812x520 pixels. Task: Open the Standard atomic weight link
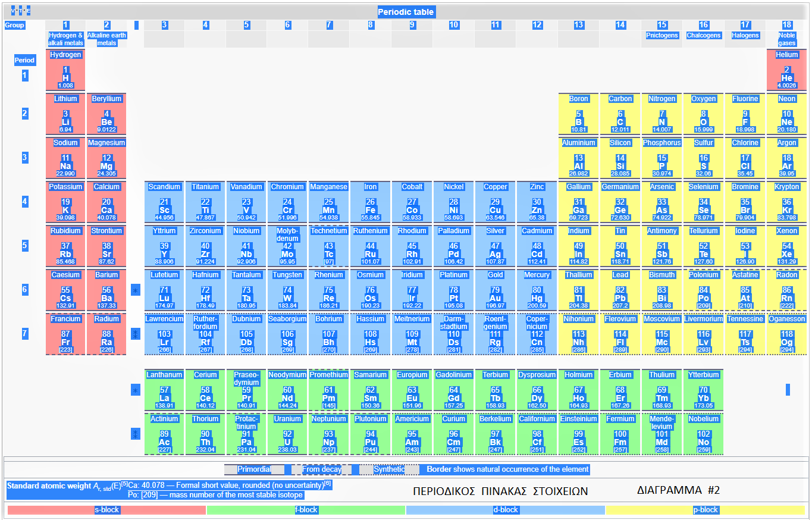(49, 486)
